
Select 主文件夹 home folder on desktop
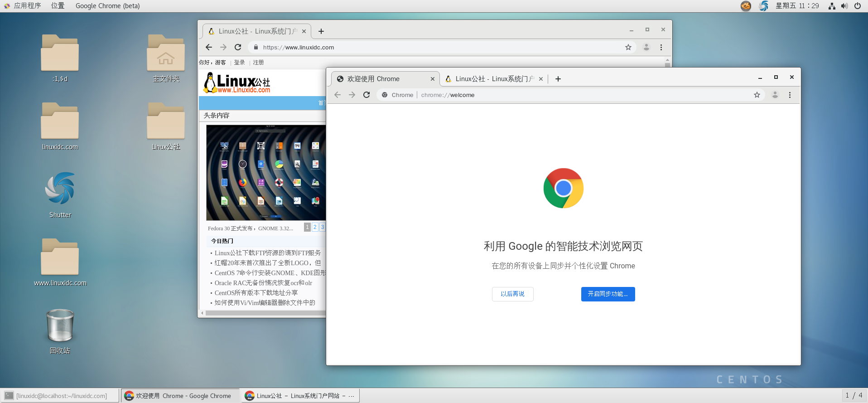[166, 58]
